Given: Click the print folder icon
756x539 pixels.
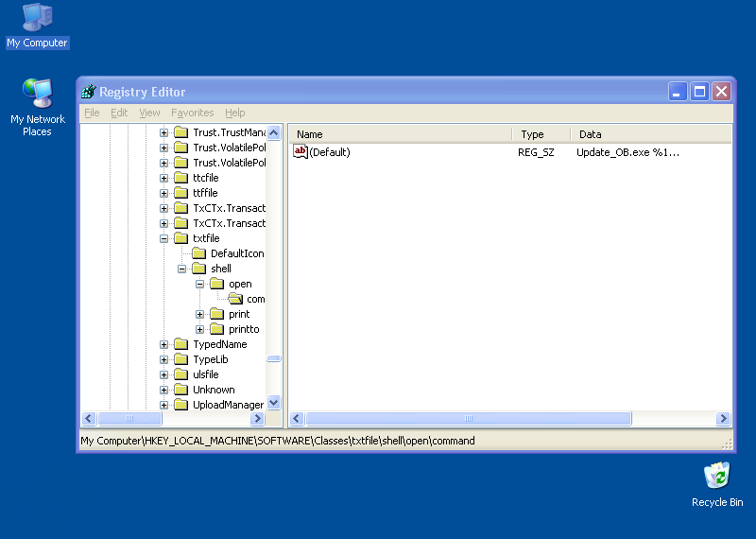Looking at the screenshot, I should coord(217,314).
